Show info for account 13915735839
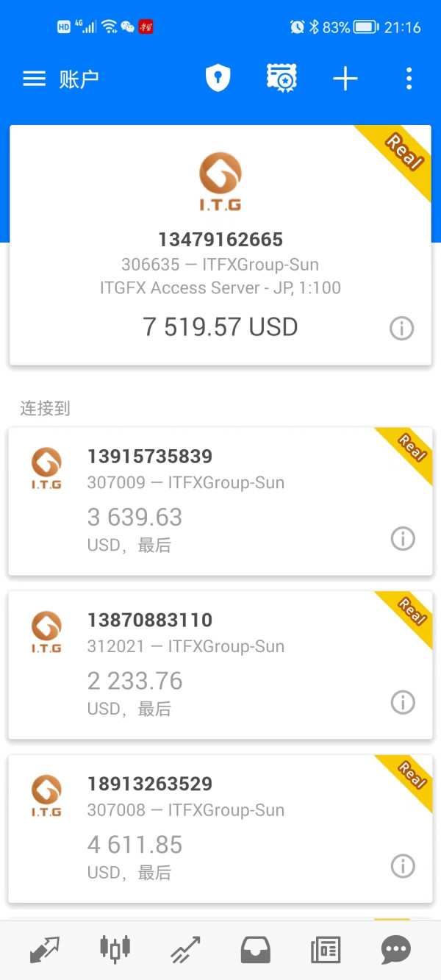 402,539
